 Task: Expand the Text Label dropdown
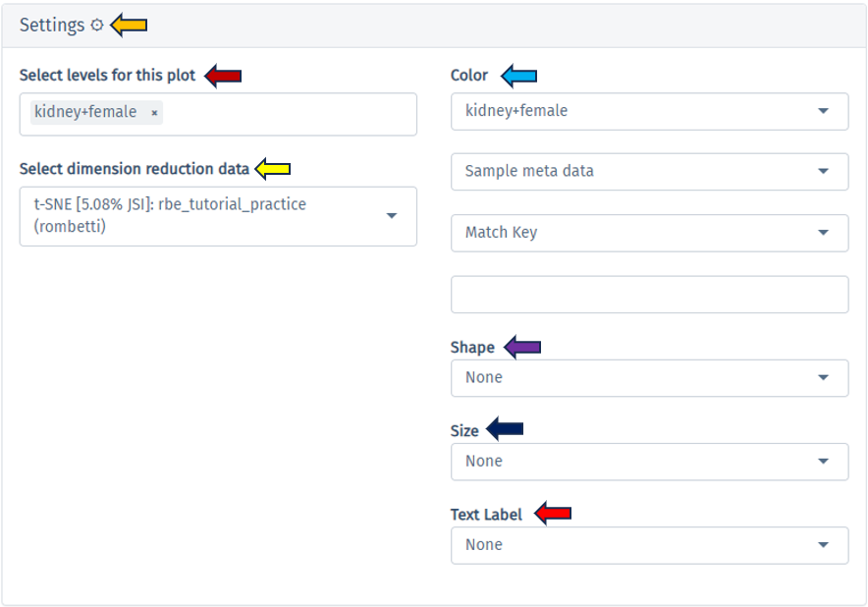[x=649, y=545]
